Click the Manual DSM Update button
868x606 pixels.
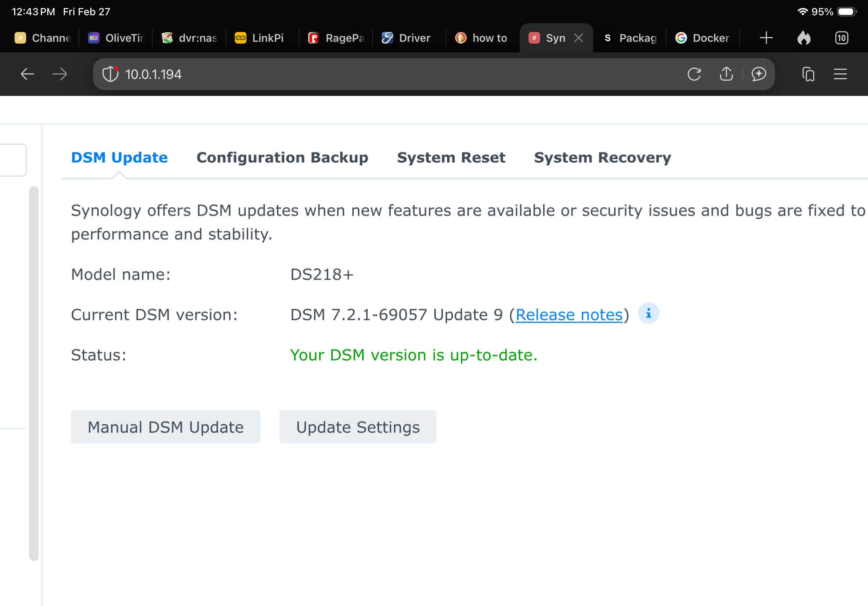(x=166, y=427)
